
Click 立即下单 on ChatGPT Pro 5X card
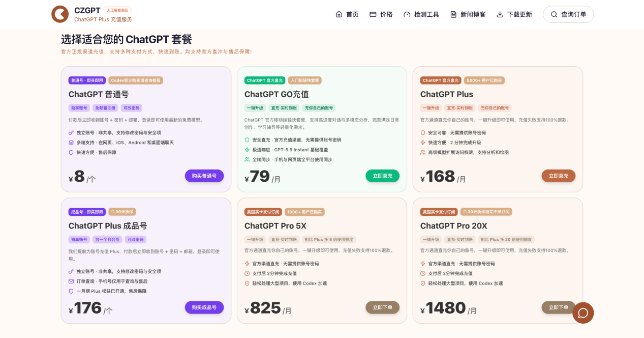point(382,307)
